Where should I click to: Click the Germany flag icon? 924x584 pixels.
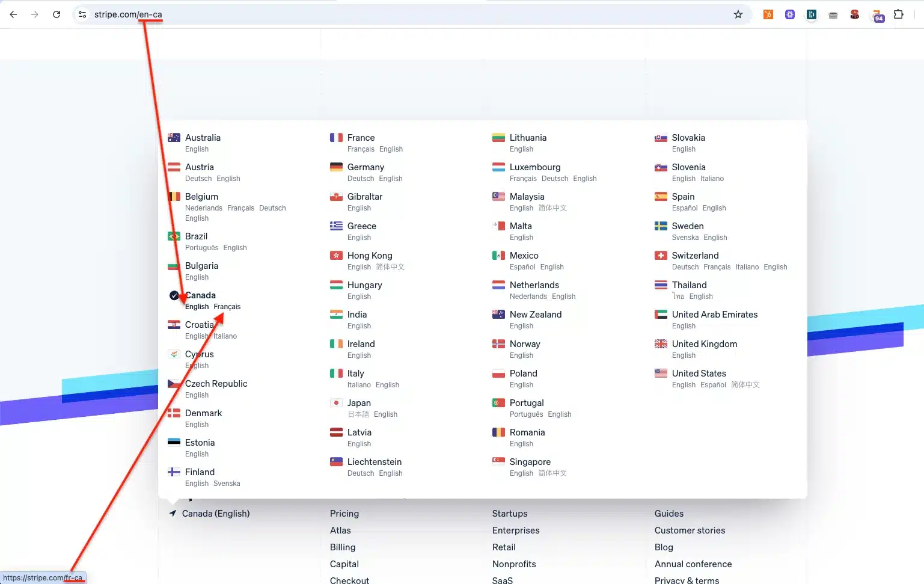pos(336,167)
